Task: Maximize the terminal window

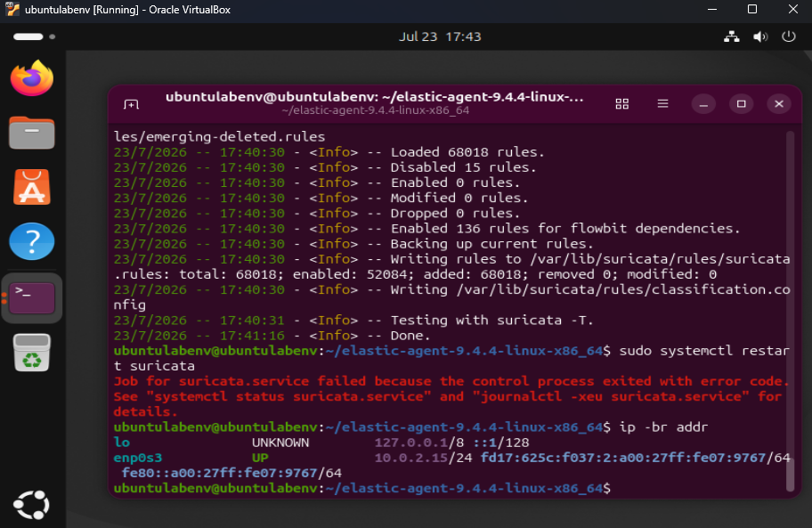Action: coord(741,104)
